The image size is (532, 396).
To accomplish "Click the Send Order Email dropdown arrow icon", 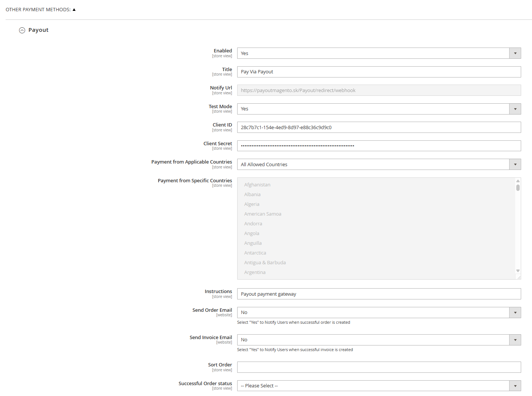I will (515, 313).
